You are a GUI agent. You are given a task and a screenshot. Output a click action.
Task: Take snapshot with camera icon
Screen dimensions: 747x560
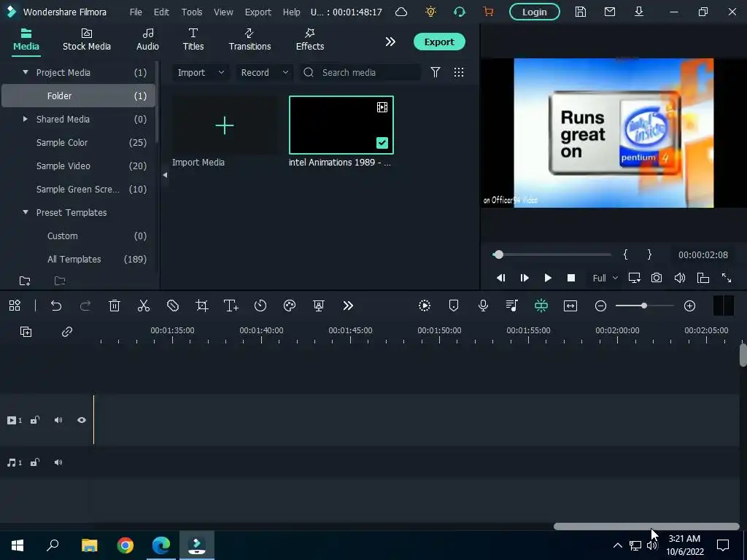click(x=657, y=278)
